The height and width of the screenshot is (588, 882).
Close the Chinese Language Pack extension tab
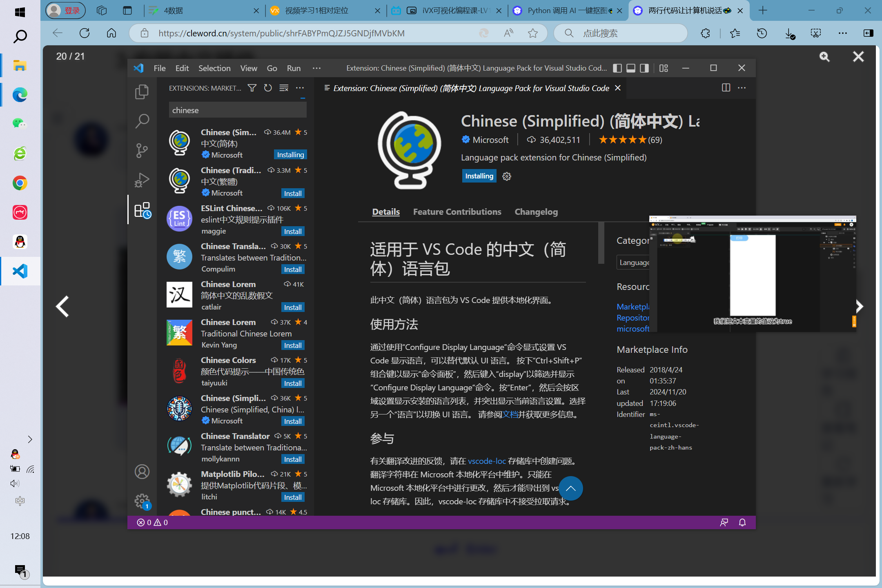(x=618, y=88)
